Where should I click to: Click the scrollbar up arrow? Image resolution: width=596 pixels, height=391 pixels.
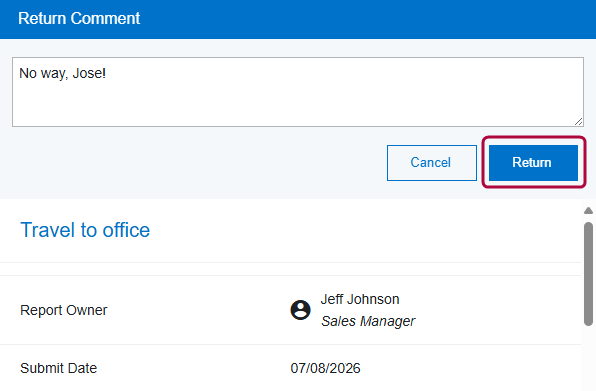588,211
